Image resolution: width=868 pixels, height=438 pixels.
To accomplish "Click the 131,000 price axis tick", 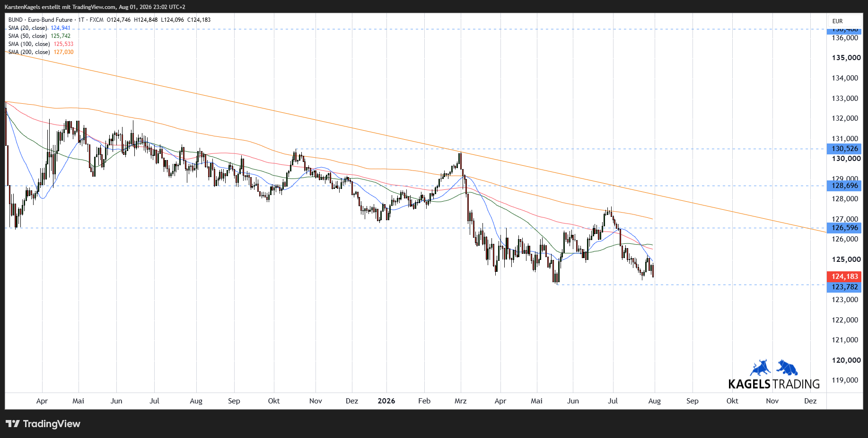I will [x=845, y=139].
